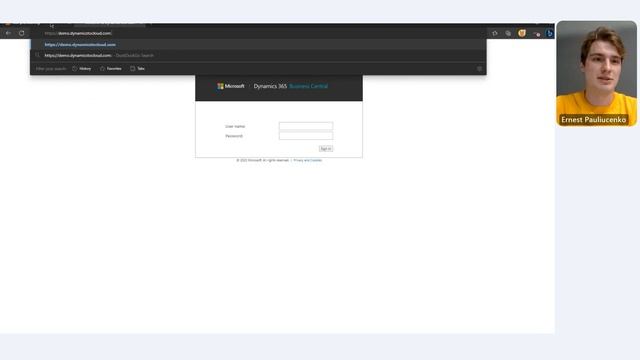Reload the page with the refresh icon
This screenshot has width=640, height=360.
pos(22,33)
